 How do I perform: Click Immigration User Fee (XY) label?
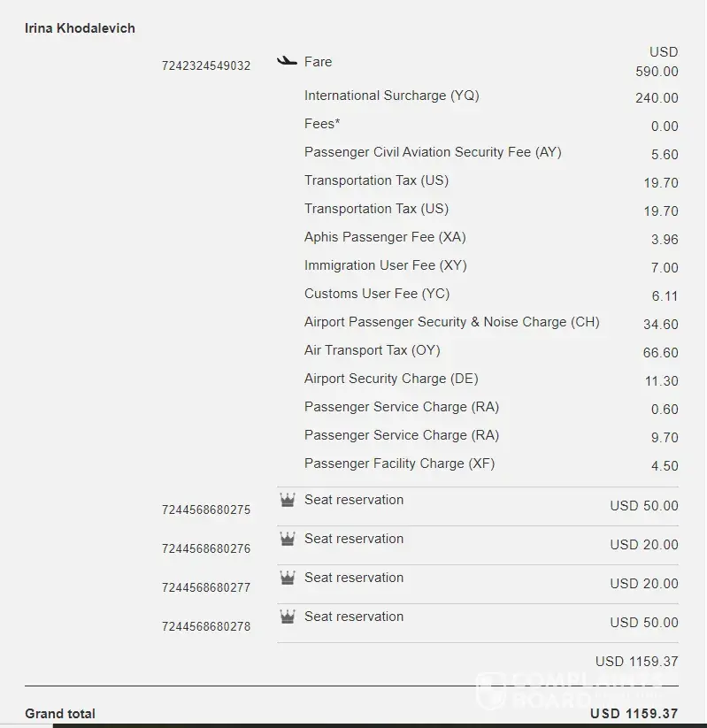point(385,265)
